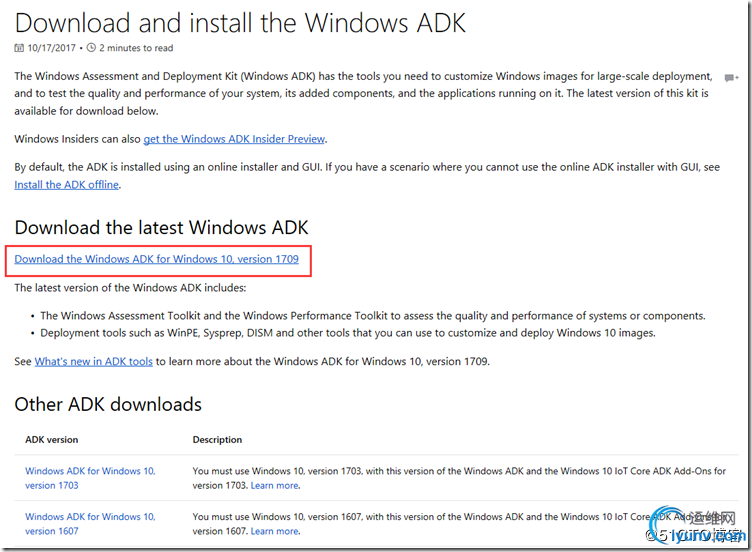Click the '10/17/2017' date text
The height and width of the screenshot is (552, 752).
pos(51,48)
